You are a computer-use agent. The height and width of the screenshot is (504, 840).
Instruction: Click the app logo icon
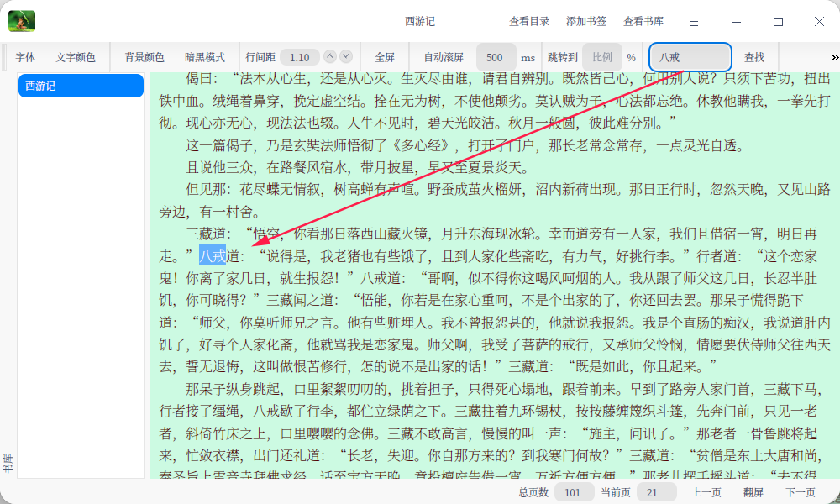[22, 22]
